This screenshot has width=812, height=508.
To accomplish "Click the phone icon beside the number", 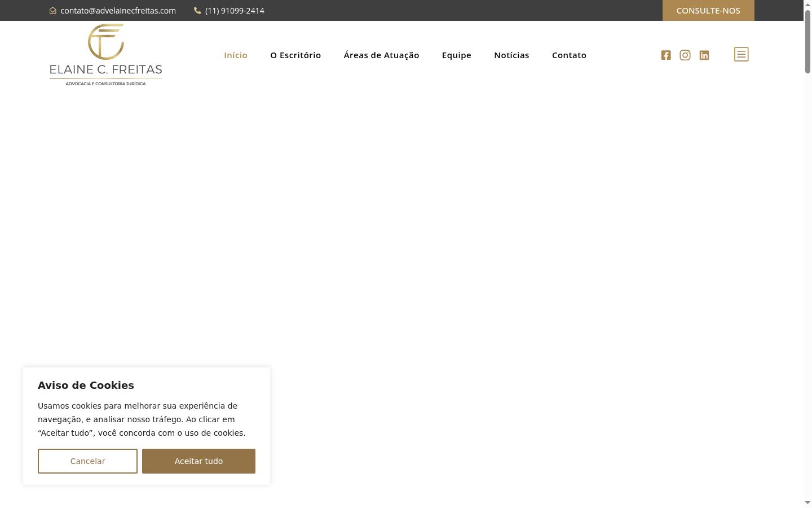I will 197,10.
